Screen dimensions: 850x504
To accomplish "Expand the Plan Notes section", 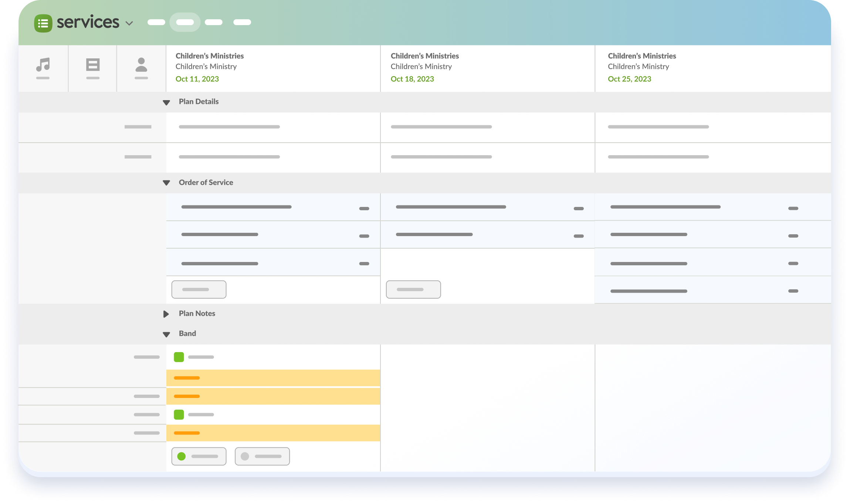I will 166,314.
